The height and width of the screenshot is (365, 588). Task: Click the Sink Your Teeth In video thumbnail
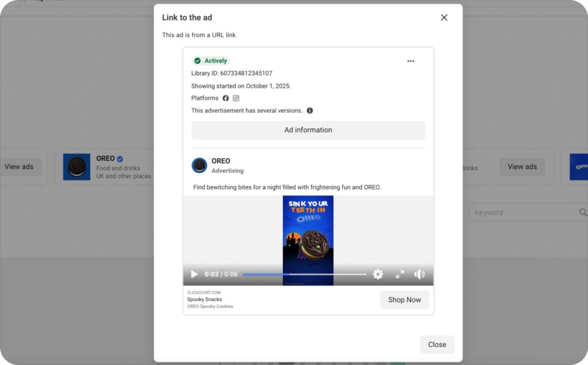click(308, 233)
